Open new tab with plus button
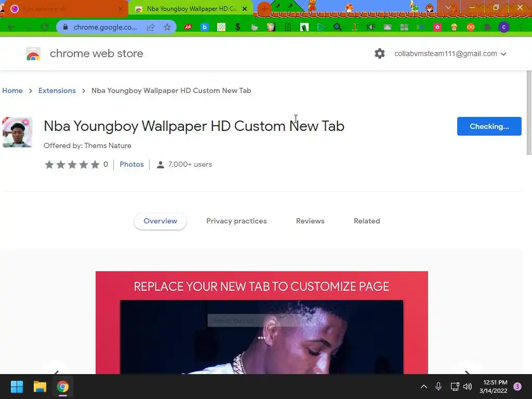Image resolution: width=532 pixels, height=399 pixels. (264, 8)
